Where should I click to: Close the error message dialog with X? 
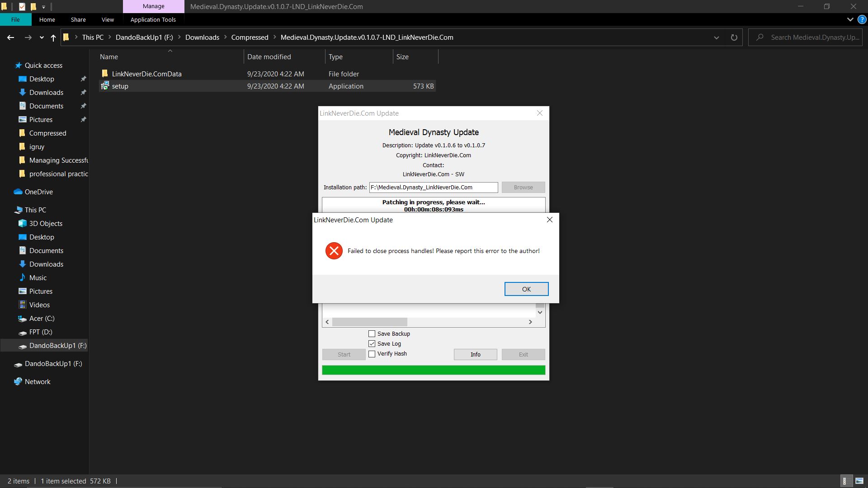coord(550,220)
